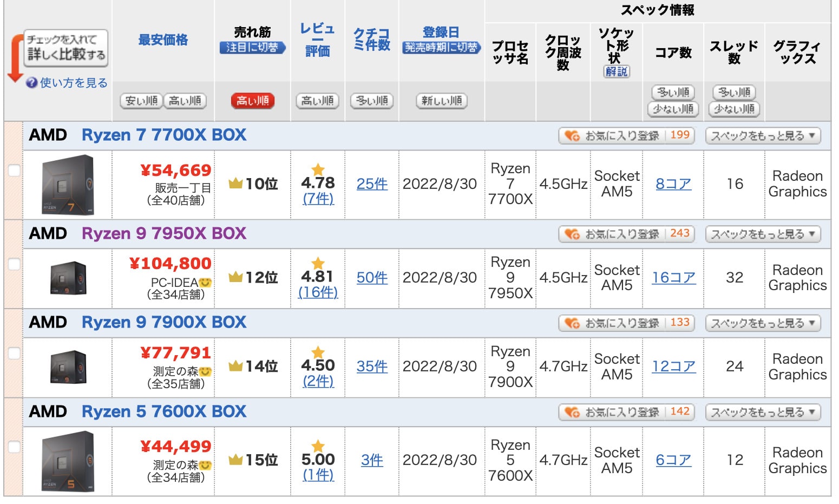The width and height of the screenshot is (839, 504).
Task: Sort コア数 by 多い順
Action: (673, 93)
